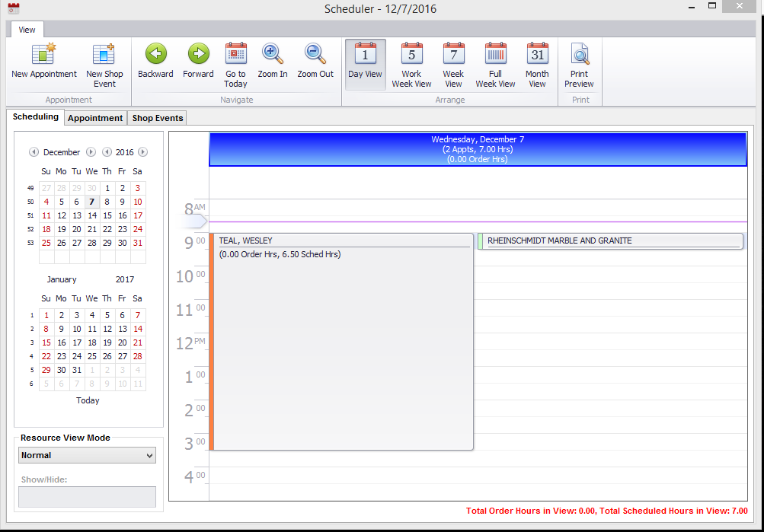Click the 8 AM time slot label

click(195, 209)
